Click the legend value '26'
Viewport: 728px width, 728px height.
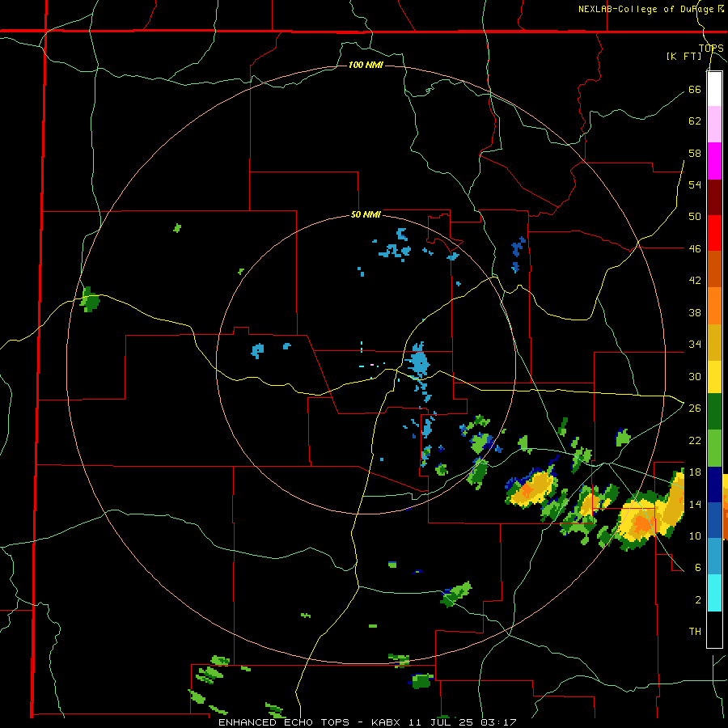point(695,408)
